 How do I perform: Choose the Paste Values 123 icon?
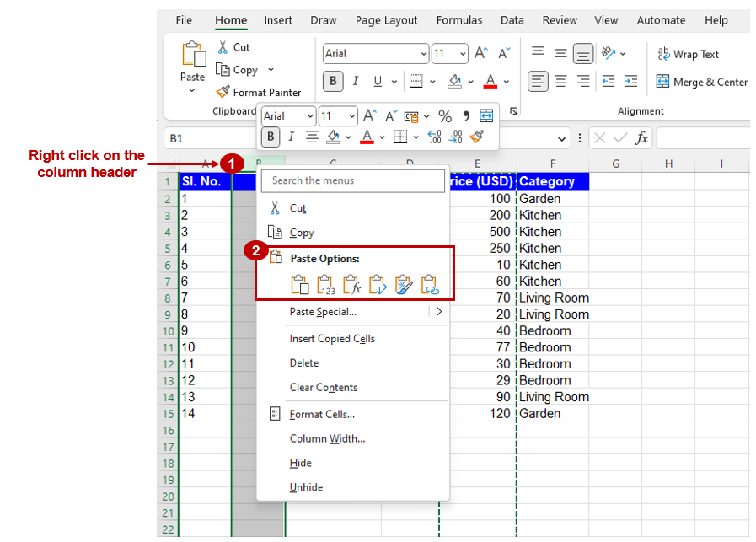tap(326, 285)
